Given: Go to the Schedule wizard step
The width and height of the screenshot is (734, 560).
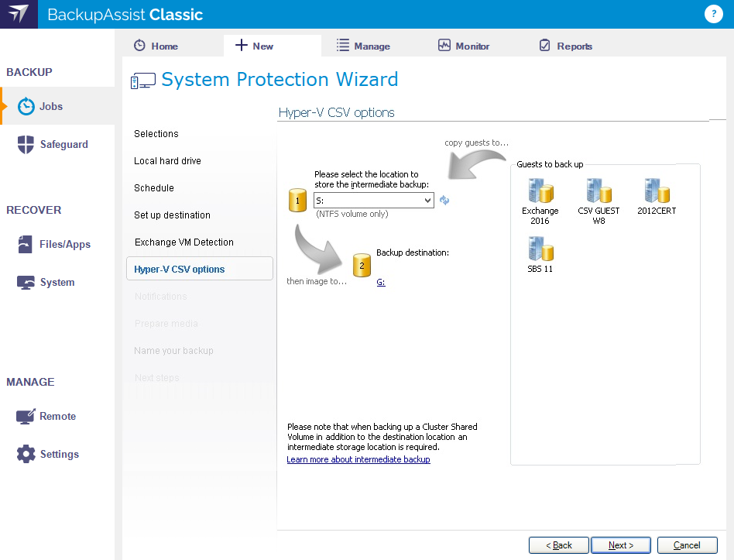Looking at the screenshot, I should click(154, 188).
